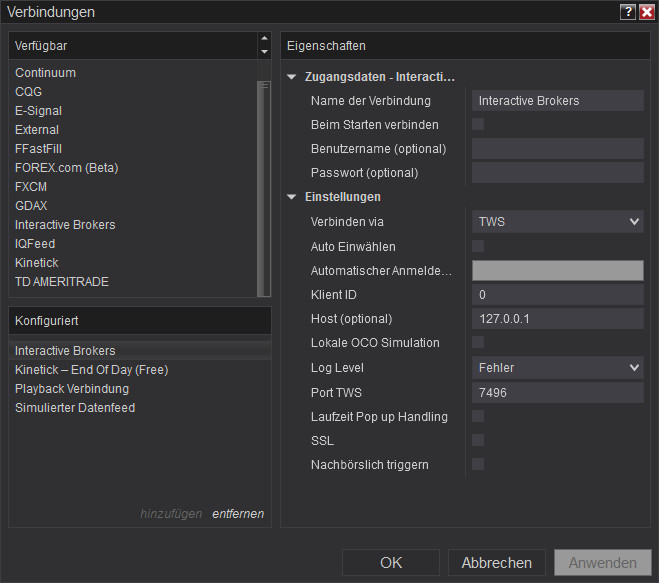
Task: Select Continuum in the available list
Action: pos(45,73)
